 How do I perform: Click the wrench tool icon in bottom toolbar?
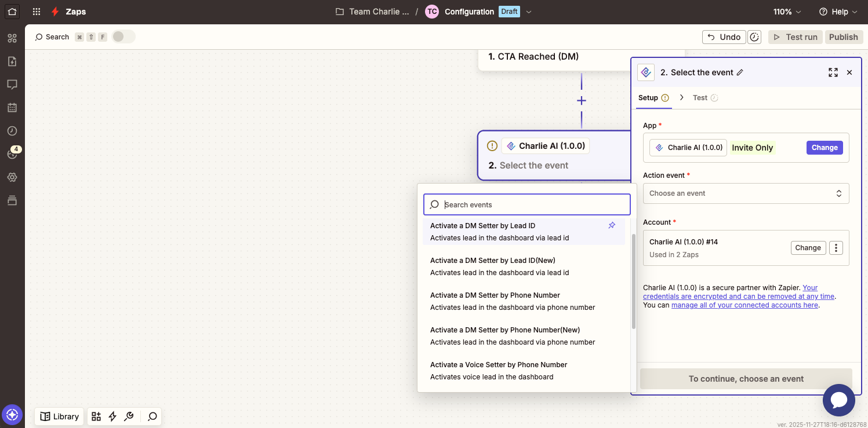point(129,416)
